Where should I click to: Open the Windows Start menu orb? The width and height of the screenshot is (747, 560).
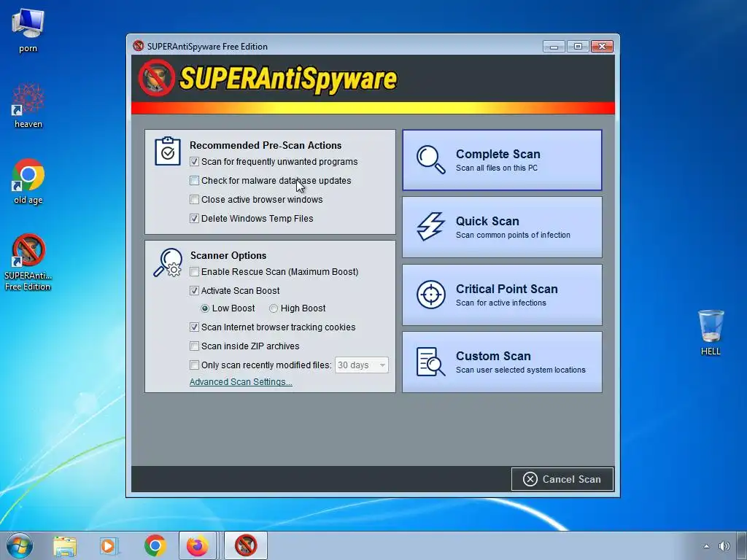(x=20, y=545)
